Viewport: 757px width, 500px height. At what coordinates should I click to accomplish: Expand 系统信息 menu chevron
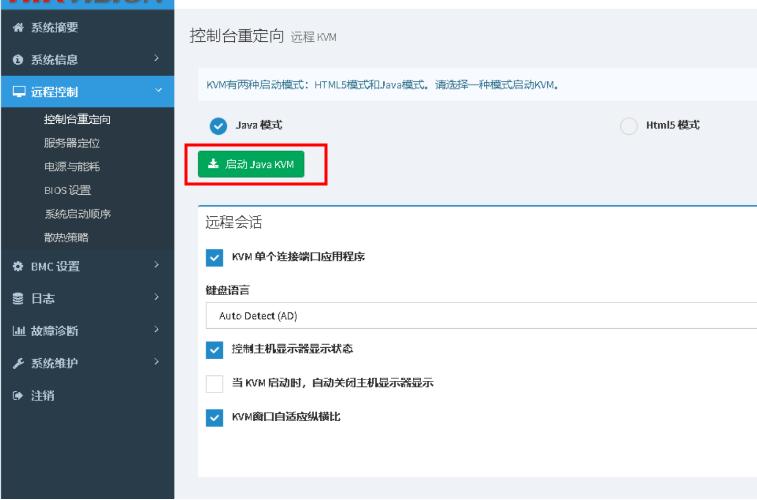coord(156,58)
